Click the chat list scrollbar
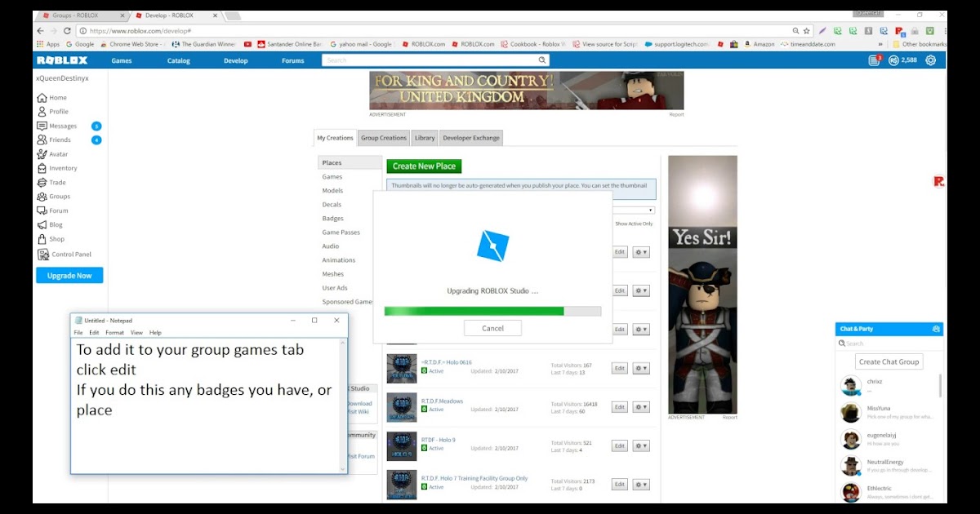The height and width of the screenshot is (514, 980). click(x=940, y=386)
